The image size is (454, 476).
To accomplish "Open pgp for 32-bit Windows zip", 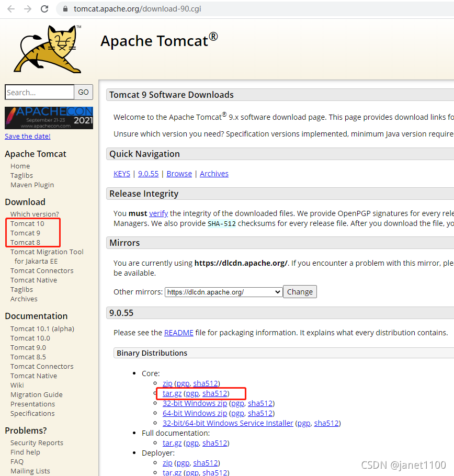I will pyautogui.click(x=238, y=403).
